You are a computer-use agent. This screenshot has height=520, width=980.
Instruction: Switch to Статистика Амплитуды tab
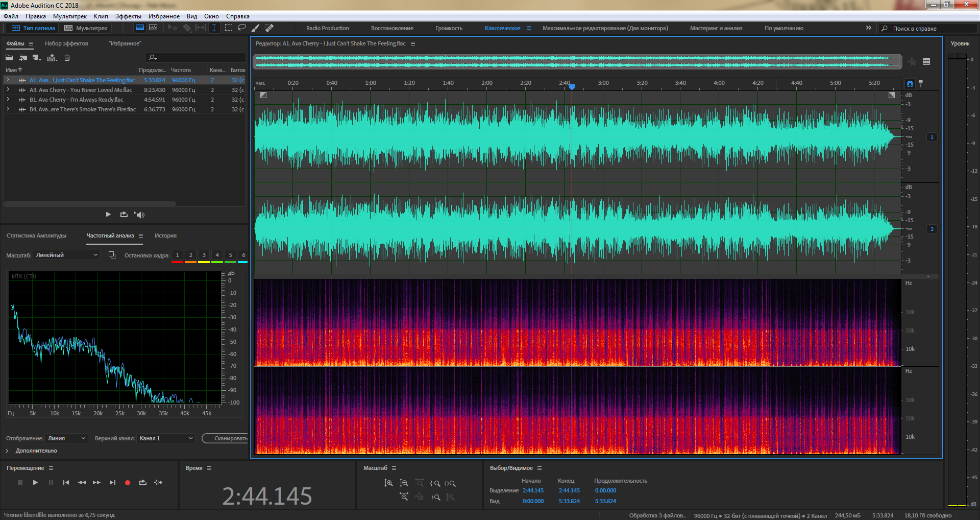tap(36, 235)
